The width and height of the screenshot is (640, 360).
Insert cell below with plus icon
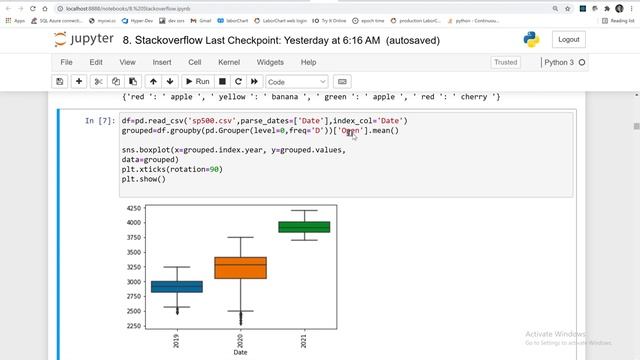click(79, 82)
